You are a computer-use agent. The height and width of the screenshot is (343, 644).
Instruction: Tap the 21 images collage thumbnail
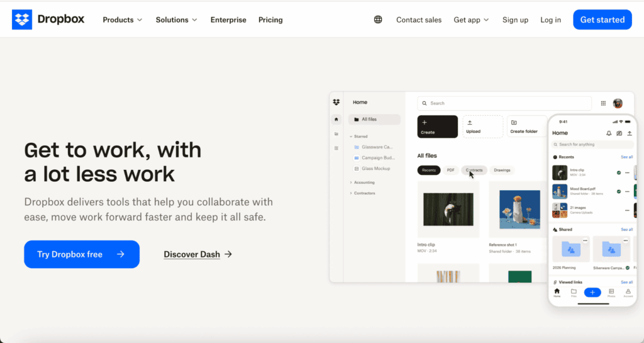click(560, 210)
